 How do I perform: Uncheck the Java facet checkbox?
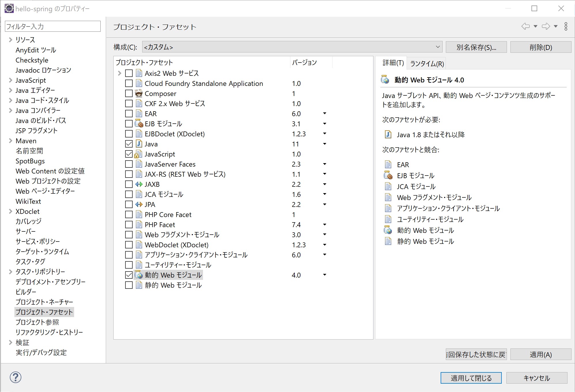coord(129,144)
